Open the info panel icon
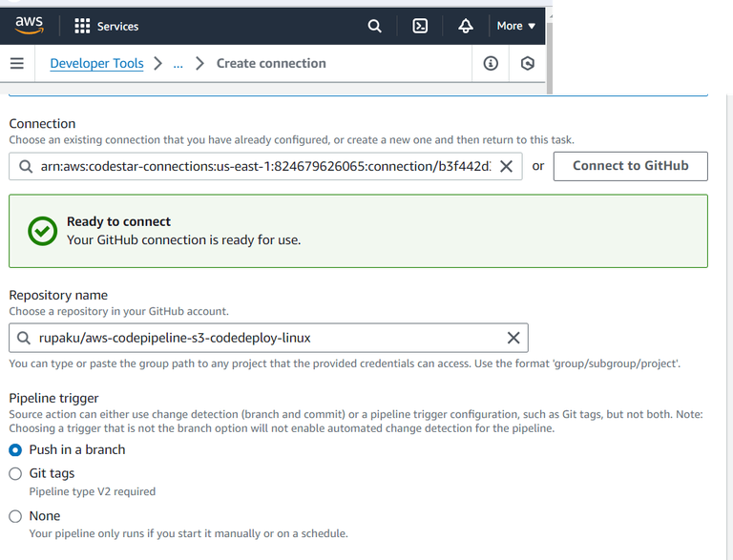This screenshot has width=733, height=560. 491,64
